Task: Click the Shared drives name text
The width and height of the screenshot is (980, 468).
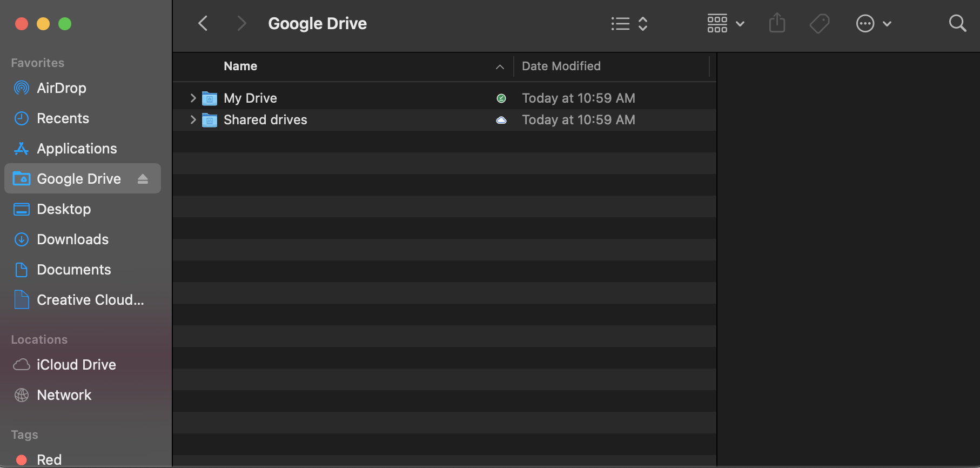Action: click(265, 120)
